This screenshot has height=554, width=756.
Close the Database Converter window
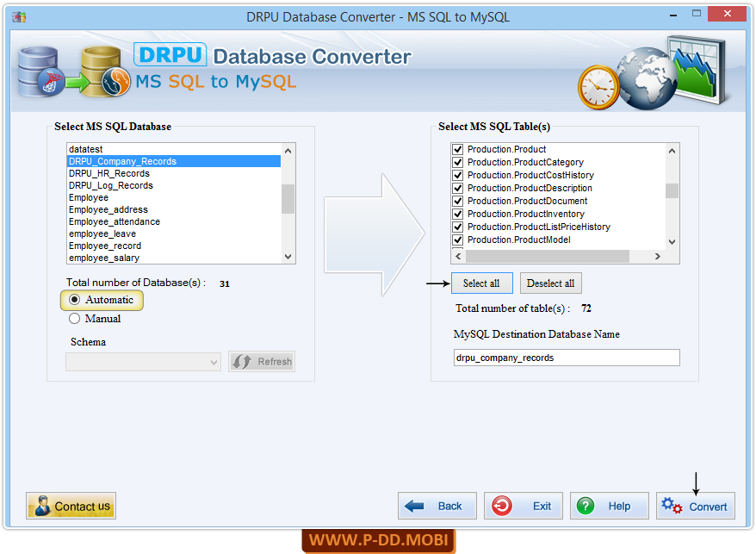(x=727, y=14)
